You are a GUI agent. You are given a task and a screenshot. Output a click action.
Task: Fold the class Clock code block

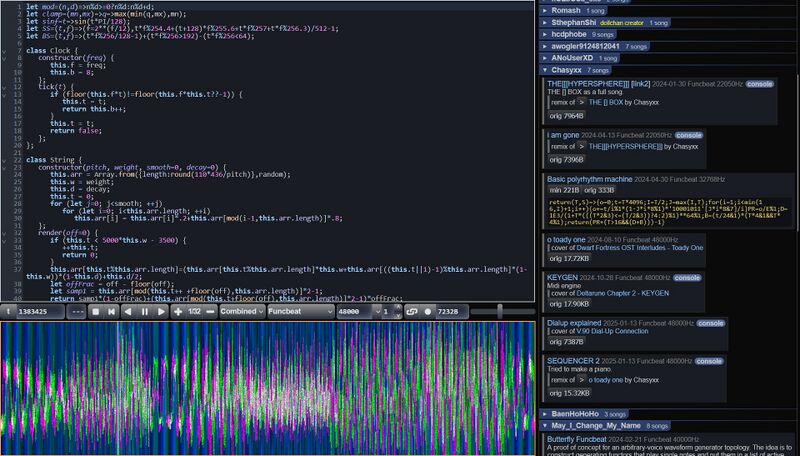(x=4, y=50)
